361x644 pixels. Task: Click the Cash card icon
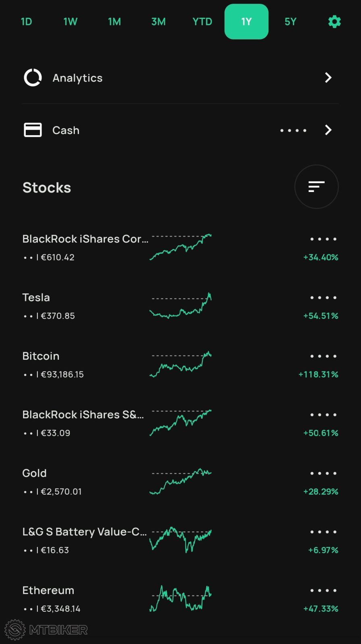tap(33, 130)
